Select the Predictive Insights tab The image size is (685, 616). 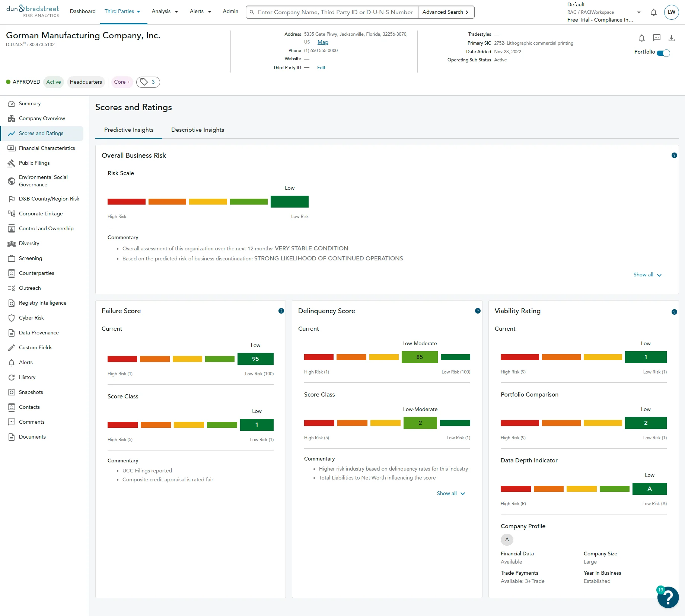pos(129,130)
